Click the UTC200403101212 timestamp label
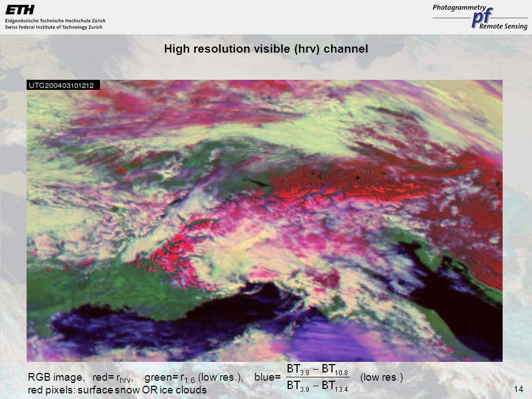 click(x=63, y=85)
